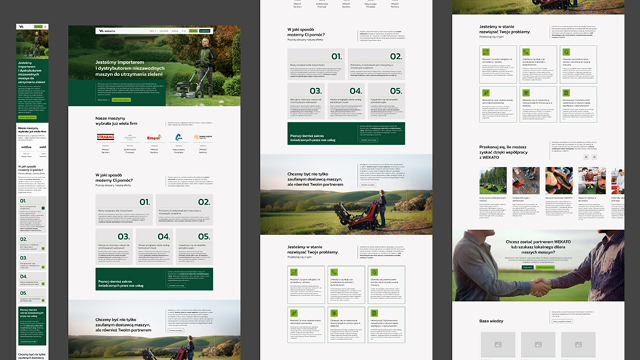This screenshot has height=360, width=640.
Task: Click the dark green button in the desktop navbar
Action: click(x=204, y=31)
